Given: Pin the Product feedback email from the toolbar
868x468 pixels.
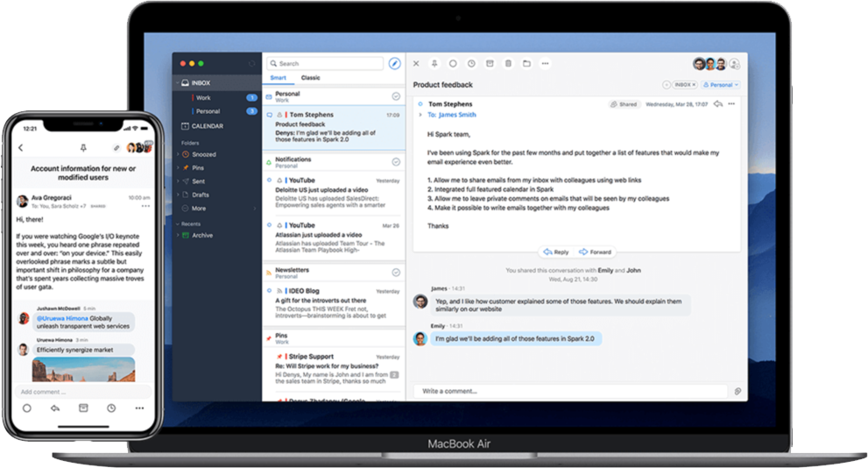Looking at the screenshot, I should [x=434, y=64].
